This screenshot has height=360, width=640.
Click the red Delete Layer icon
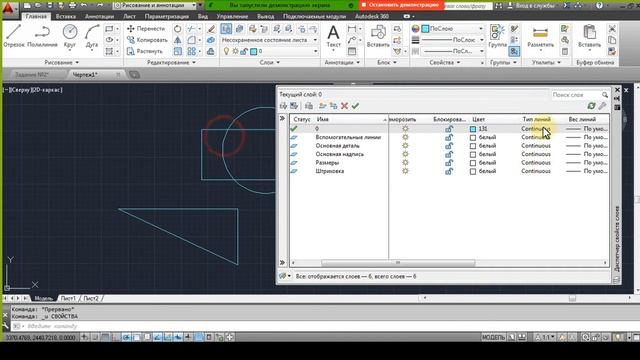tap(344, 106)
